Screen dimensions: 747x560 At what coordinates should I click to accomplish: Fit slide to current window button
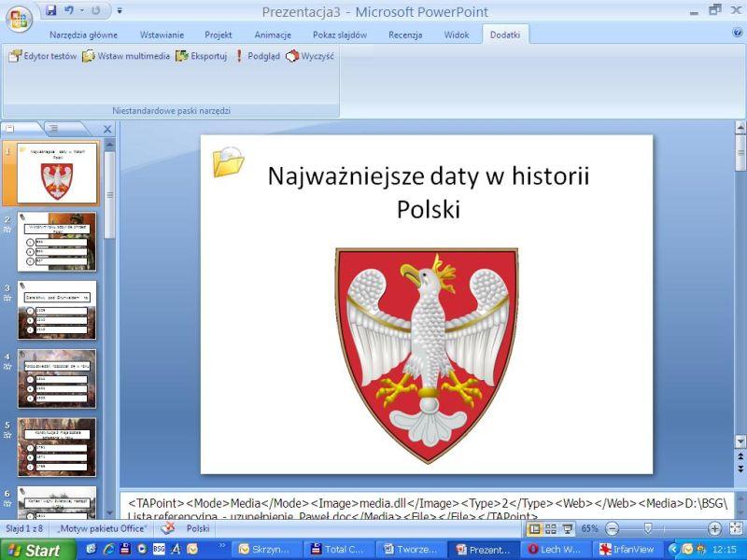tap(736, 528)
